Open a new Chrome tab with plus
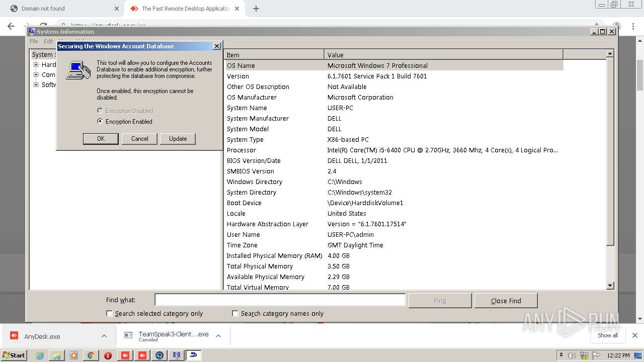This screenshot has width=644, height=362. coord(256,9)
